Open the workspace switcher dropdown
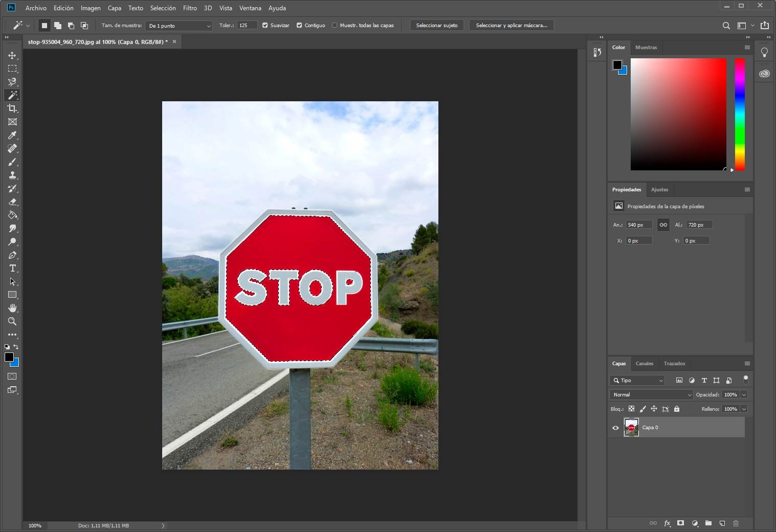This screenshot has width=776, height=532. [x=745, y=26]
